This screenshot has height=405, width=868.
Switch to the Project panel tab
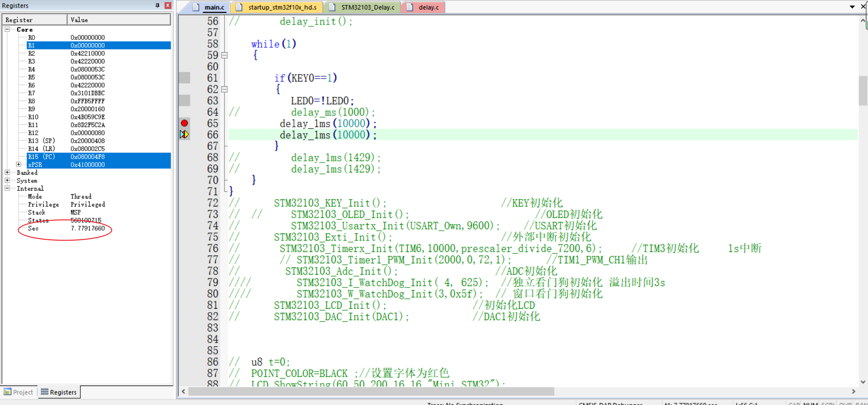tap(19, 392)
